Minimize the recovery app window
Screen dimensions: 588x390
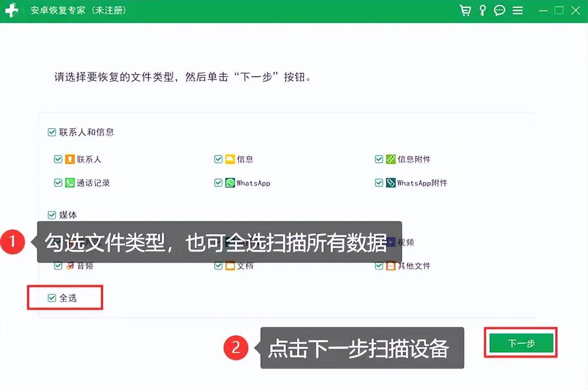pyautogui.click(x=543, y=11)
